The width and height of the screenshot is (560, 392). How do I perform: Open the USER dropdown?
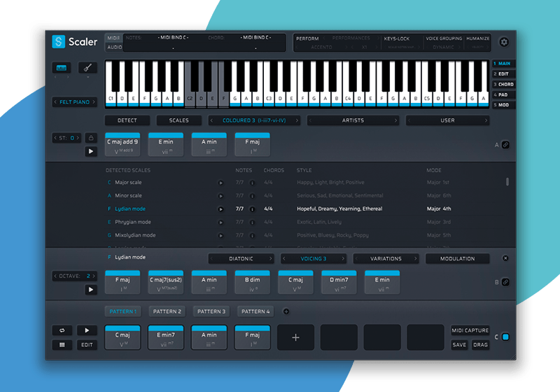pyautogui.click(x=447, y=120)
